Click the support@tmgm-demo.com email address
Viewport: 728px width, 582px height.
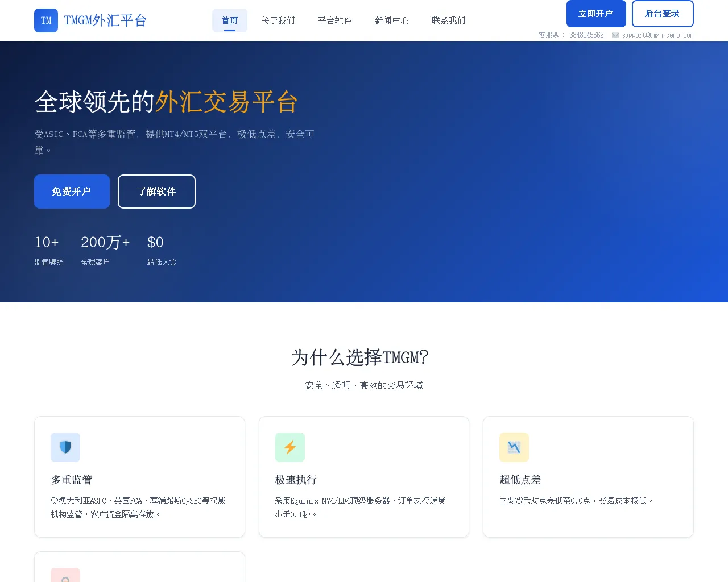pyautogui.click(x=657, y=35)
